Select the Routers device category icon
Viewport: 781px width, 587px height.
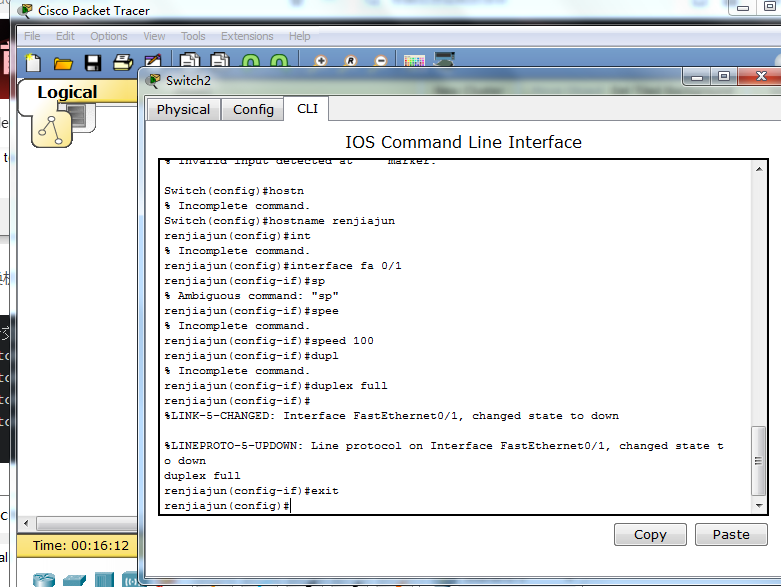click(44, 580)
